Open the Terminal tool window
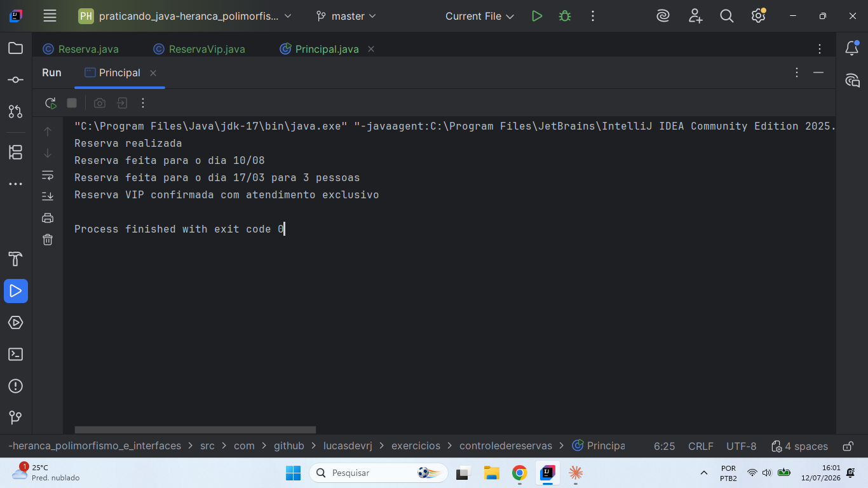 tap(16, 355)
